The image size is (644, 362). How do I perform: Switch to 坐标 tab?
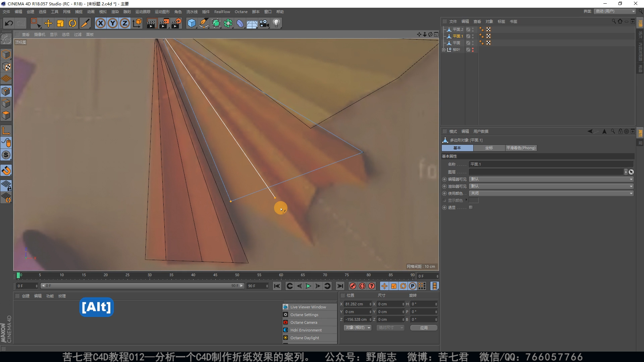tap(489, 148)
